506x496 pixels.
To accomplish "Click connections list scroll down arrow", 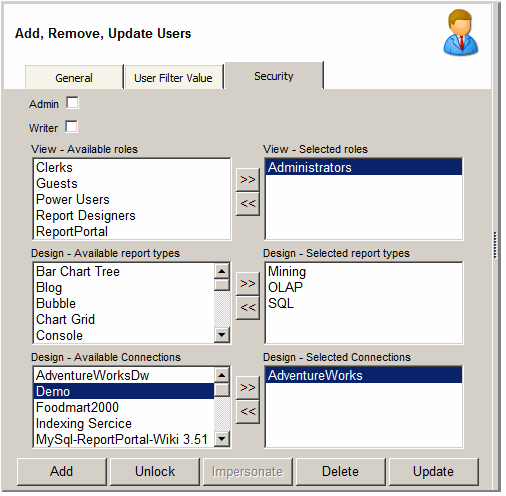I will [x=222, y=439].
